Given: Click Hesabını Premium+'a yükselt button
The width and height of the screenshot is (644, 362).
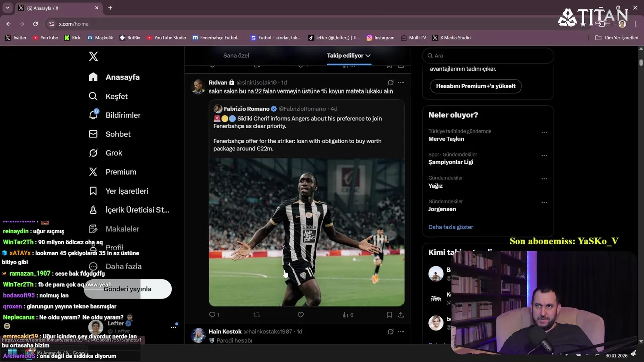Looking at the screenshot, I should point(475,86).
